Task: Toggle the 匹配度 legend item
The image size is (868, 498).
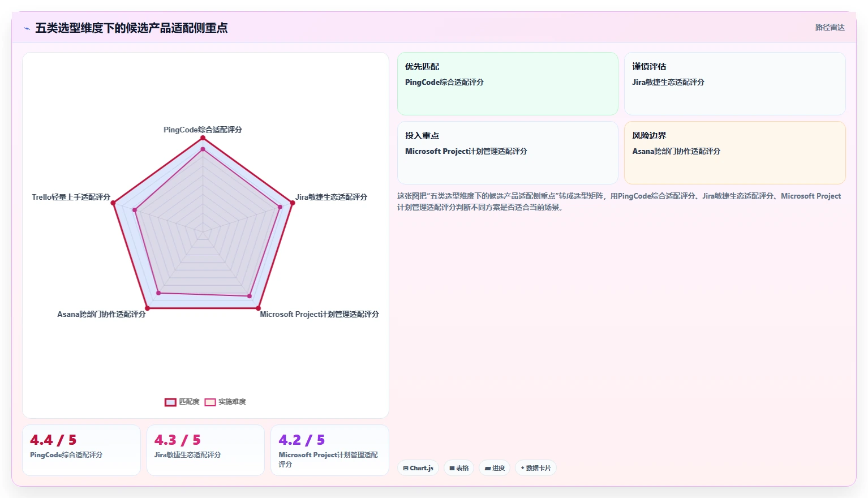Action: (x=182, y=402)
